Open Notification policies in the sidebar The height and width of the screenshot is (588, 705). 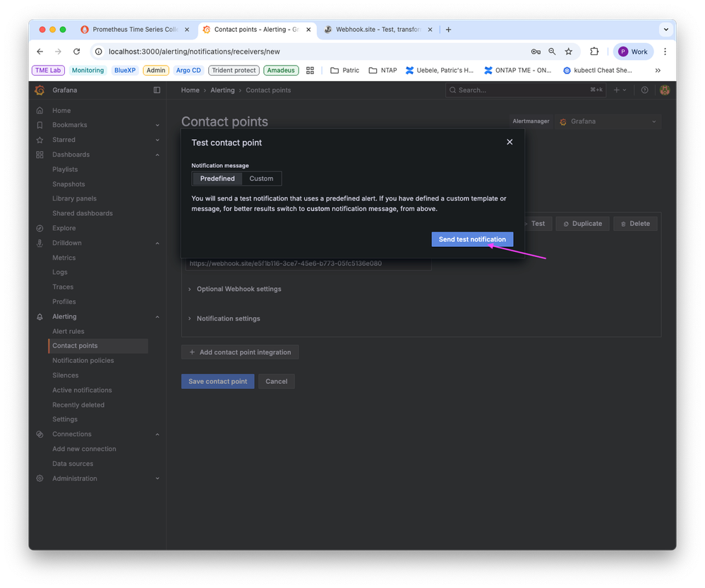point(83,361)
